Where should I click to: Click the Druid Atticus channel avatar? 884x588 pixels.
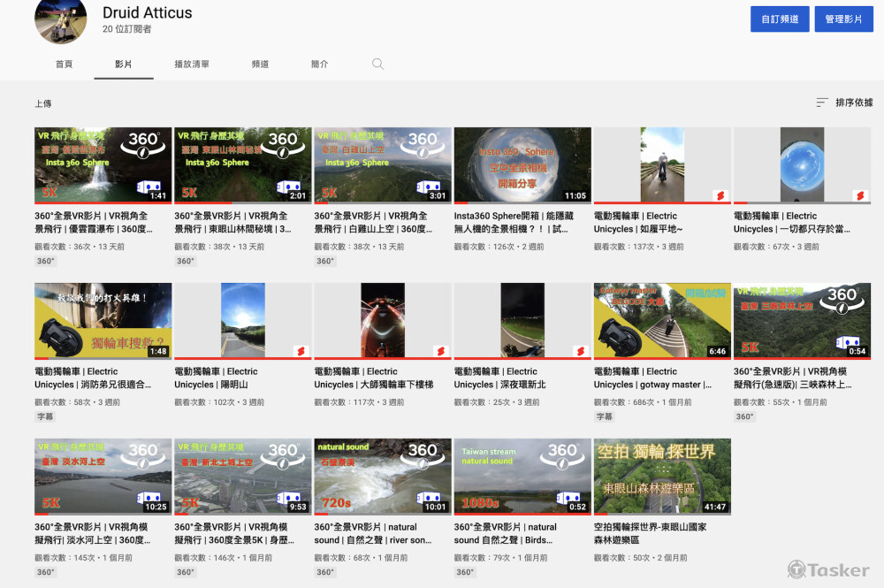[x=60, y=19]
